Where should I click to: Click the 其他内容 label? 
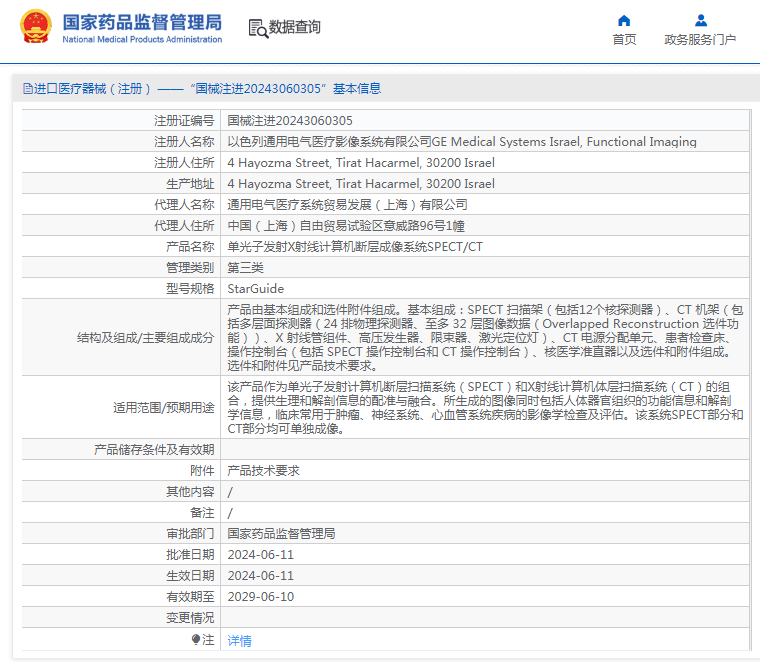pyautogui.click(x=190, y=492)
